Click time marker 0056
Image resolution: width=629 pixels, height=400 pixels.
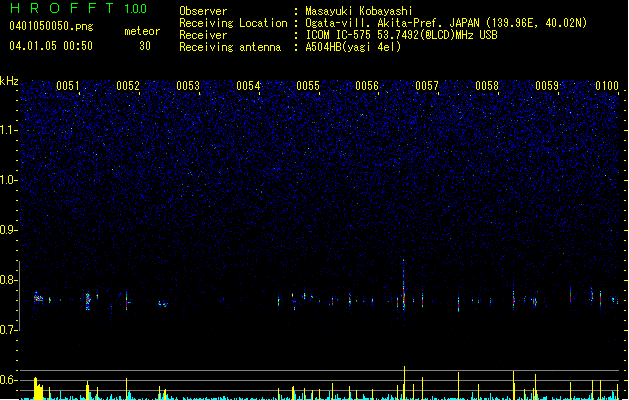(x=367, y=86)
